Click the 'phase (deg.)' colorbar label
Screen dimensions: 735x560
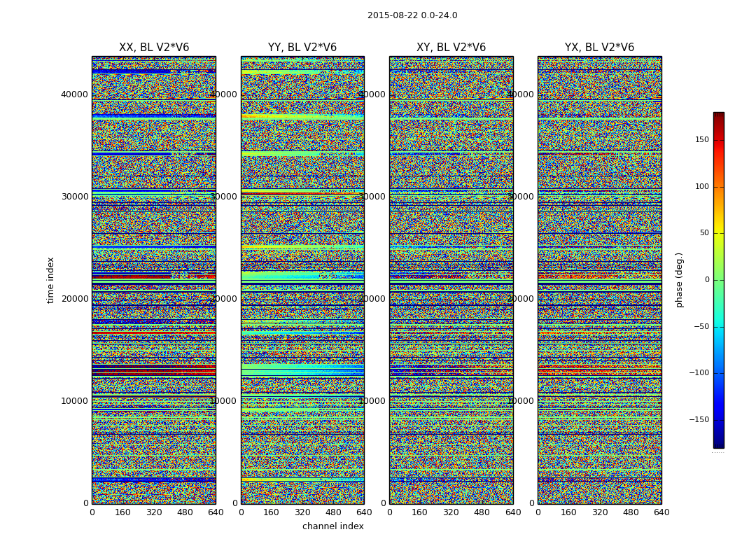[x=679, y=280]
